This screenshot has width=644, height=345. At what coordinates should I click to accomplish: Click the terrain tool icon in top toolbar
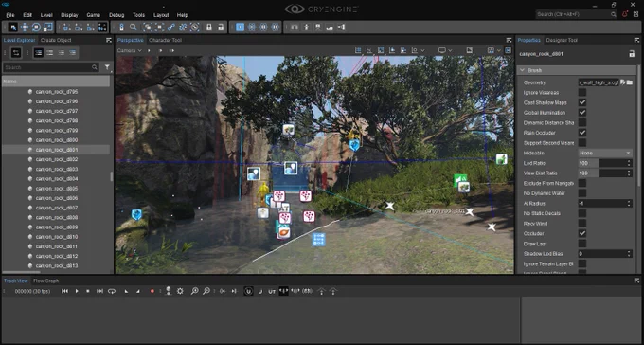tap(330, 27)
